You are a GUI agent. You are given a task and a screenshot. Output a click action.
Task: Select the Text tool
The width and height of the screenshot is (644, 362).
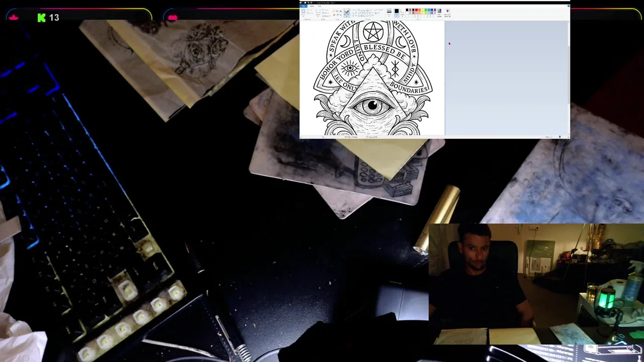(341, 11)
